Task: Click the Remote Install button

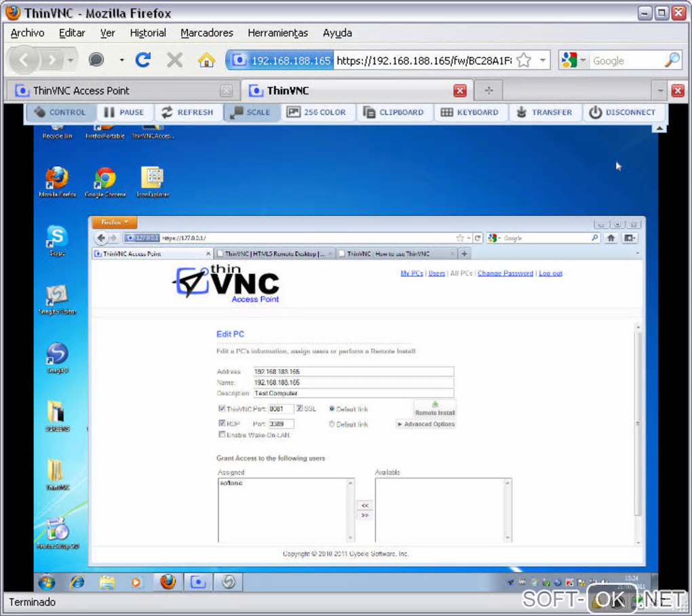Action: pyautogui.click(x=435, y=408)
